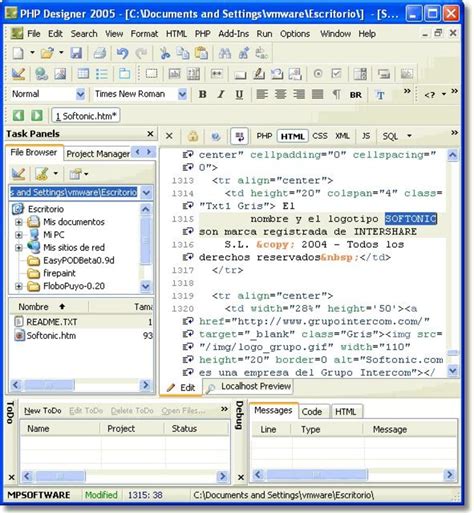The height and width of the screenshot is (515, 474).
Task: Click the Find binoculars icon
Action: tap(225, 53)
